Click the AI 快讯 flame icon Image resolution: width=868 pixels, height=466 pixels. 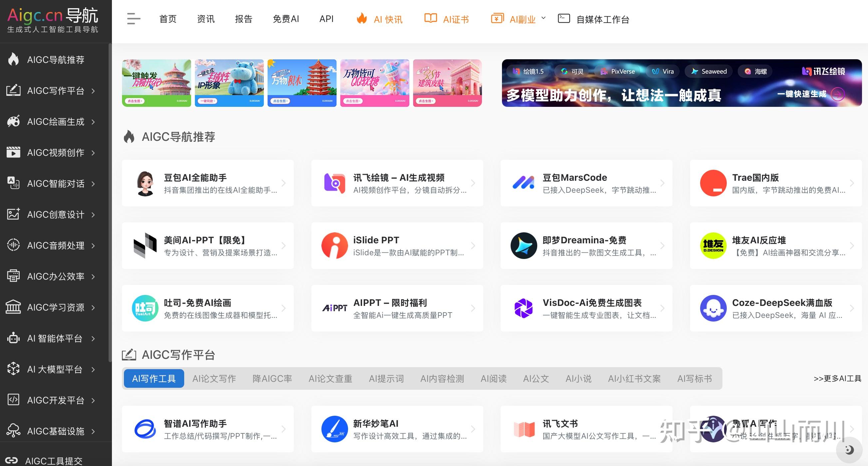[362, 19]
